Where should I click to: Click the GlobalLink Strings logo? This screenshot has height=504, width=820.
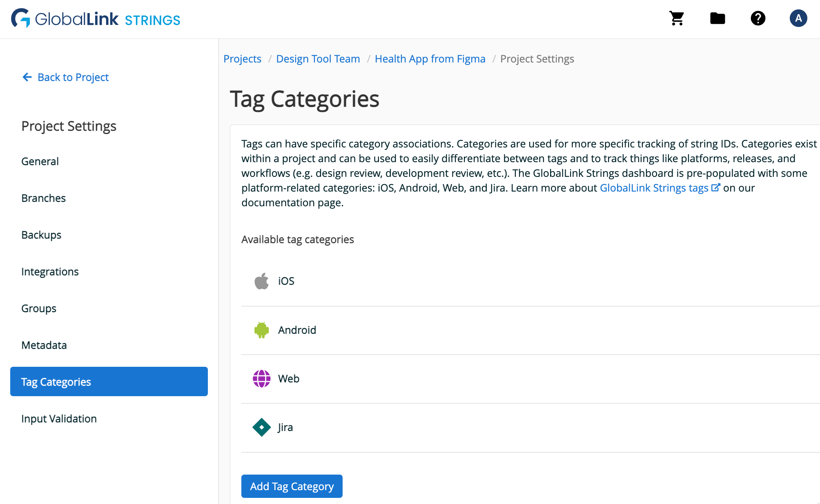(x=96, y=19)
